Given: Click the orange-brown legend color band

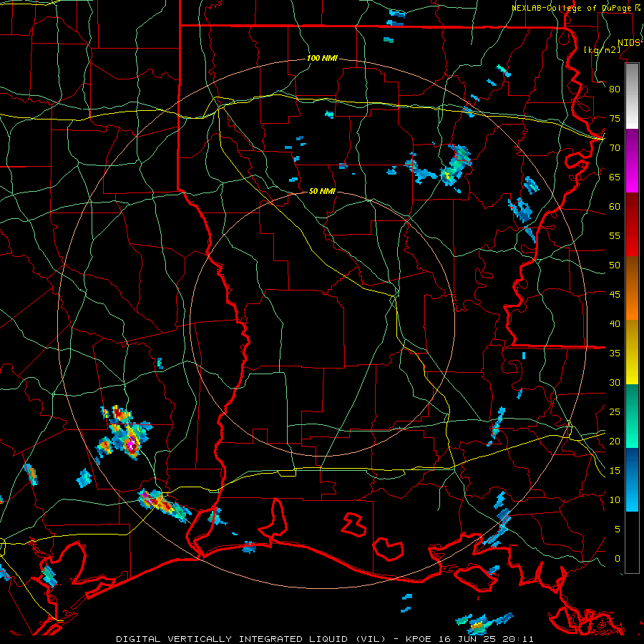Looking at the screenshot, I should (x=632, y=288).
